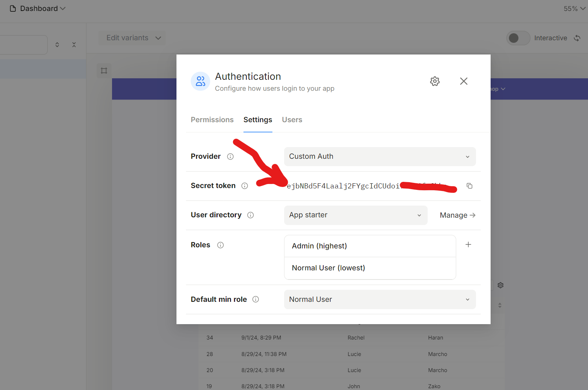Toggle the Interactive switch

click(518, 38)
